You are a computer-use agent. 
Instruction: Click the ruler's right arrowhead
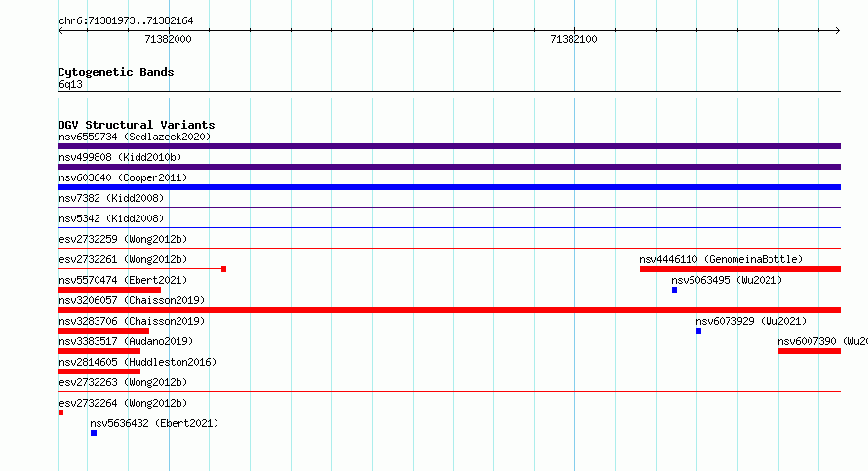point(838,30)
